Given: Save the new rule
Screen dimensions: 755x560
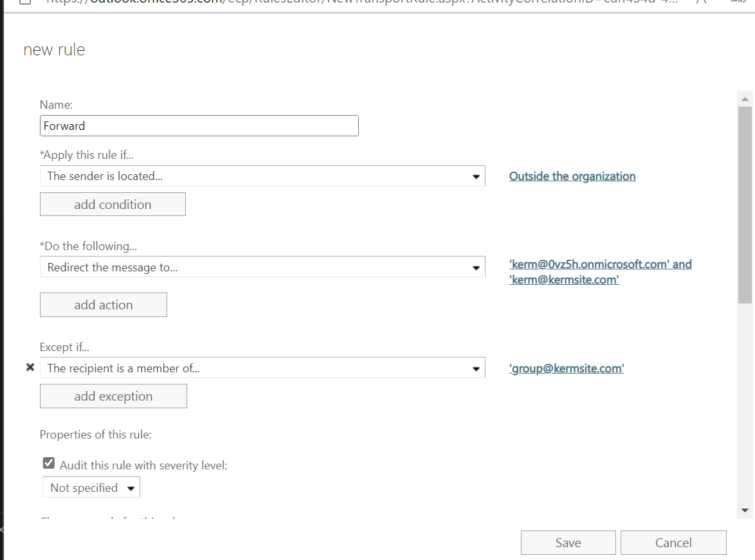Looking at the screenshot, I should (568, 543).
